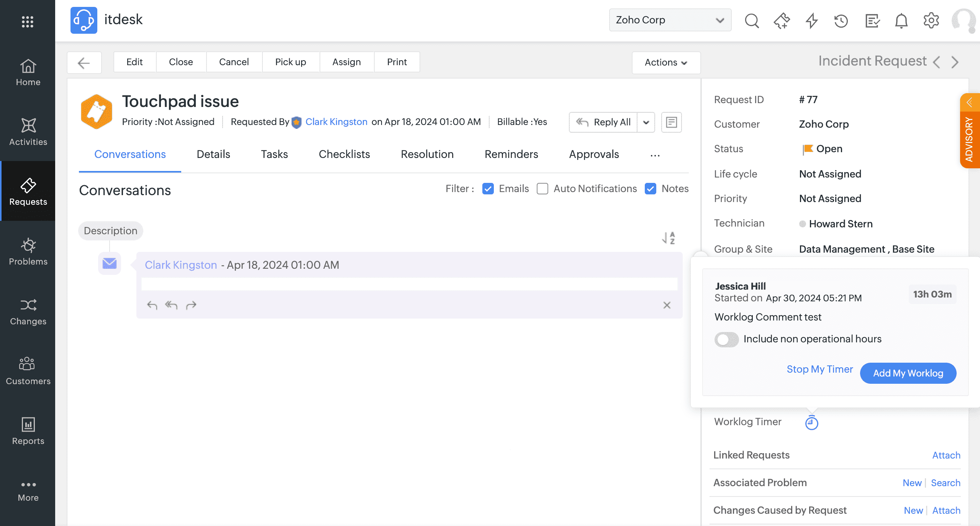Toggle Include non operational hours switch
This screenshot has height=526, width=980.
[x=726, y=339]
